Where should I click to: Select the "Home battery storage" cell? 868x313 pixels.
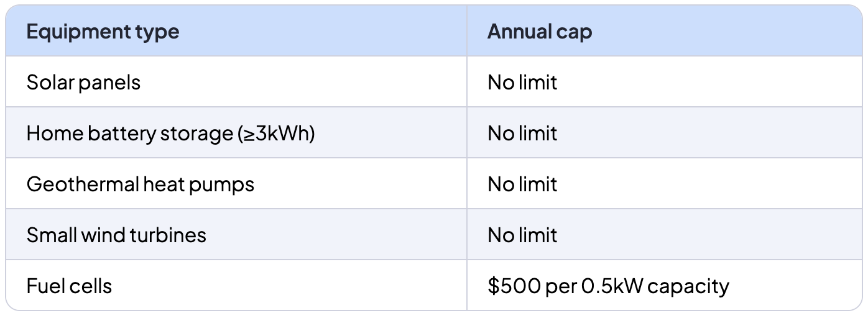coord(170,134)
